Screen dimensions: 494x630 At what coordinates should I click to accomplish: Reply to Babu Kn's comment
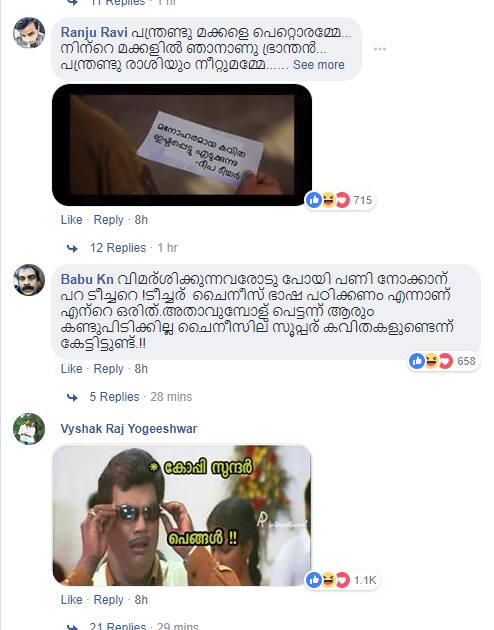[108, 369]
